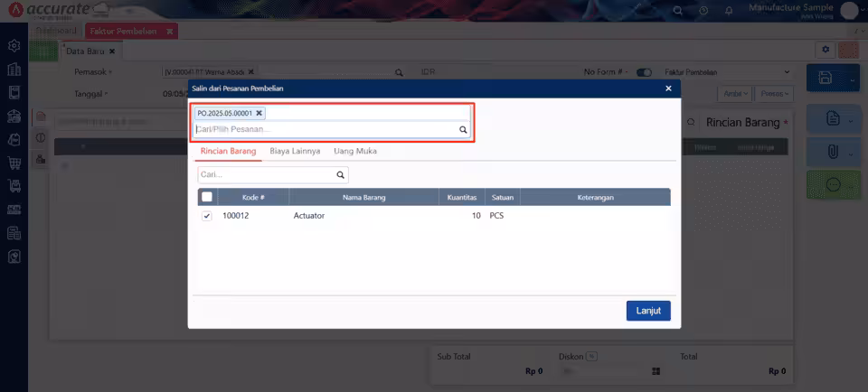
Task: Click the document icon button on right
Action: [x=833, y=119]
